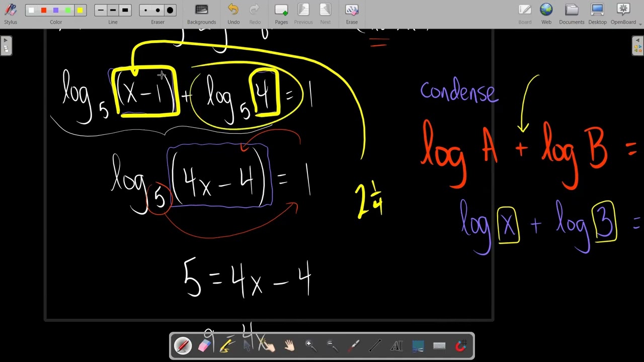
Task: Choose the medium line width
Action: click(x=113, y=10)
